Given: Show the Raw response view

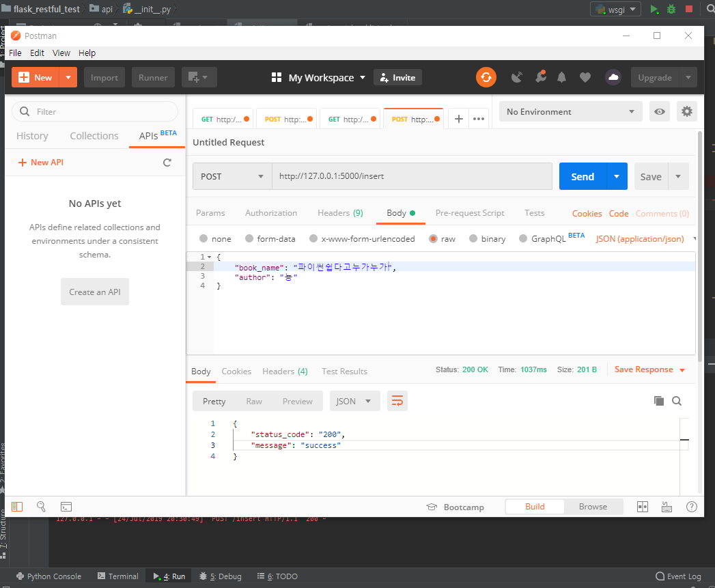Looking at the screenshot, I should [254, 401].
